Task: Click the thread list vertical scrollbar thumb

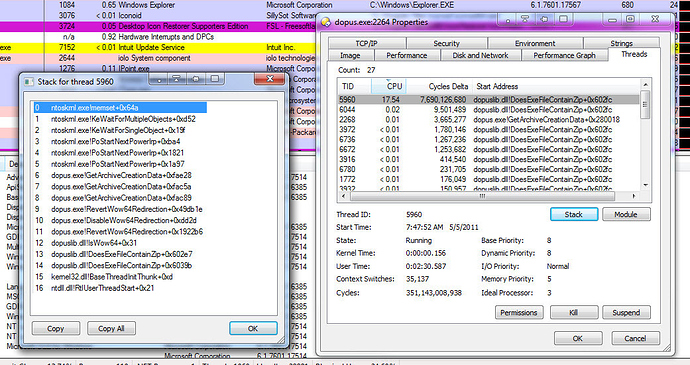Action: (645, 104)
